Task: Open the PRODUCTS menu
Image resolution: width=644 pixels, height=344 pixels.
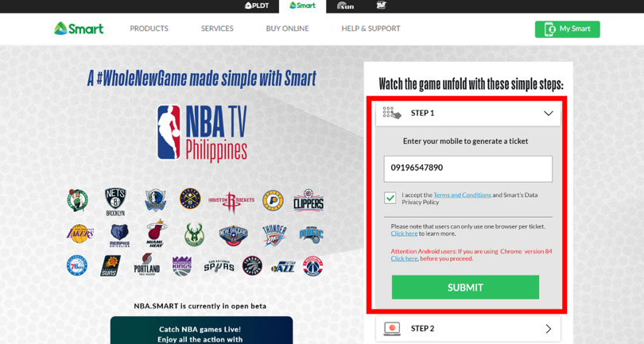Action: pos(149,29)
